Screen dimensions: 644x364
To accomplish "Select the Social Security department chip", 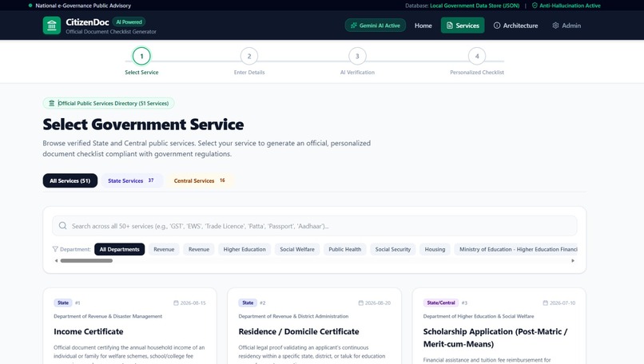I will click(392, 249).
